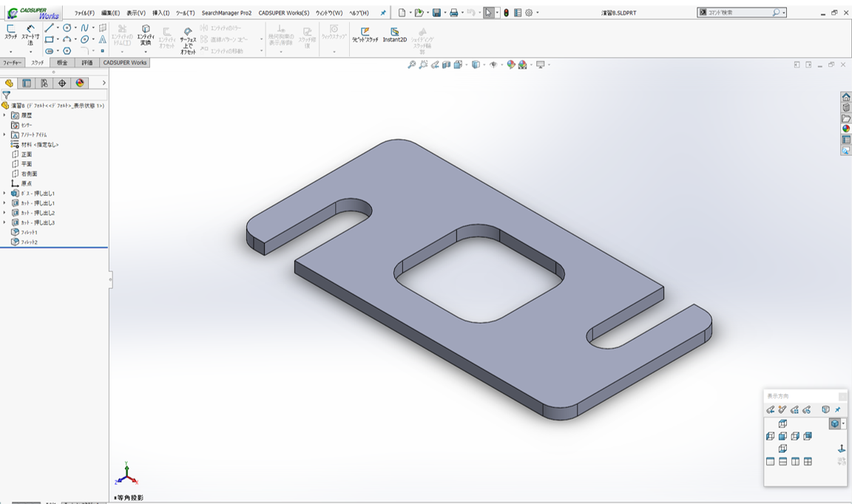Viewport: 852px width, 504px height.
Task: Select the 平面 (Top) plane
Action: coord(21,164)
